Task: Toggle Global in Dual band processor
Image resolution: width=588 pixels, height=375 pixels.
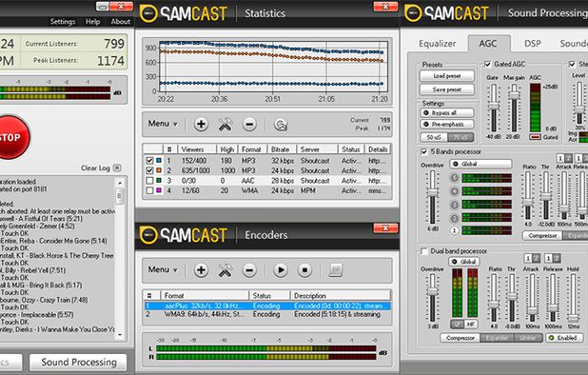Action: (x=464, y=262)
